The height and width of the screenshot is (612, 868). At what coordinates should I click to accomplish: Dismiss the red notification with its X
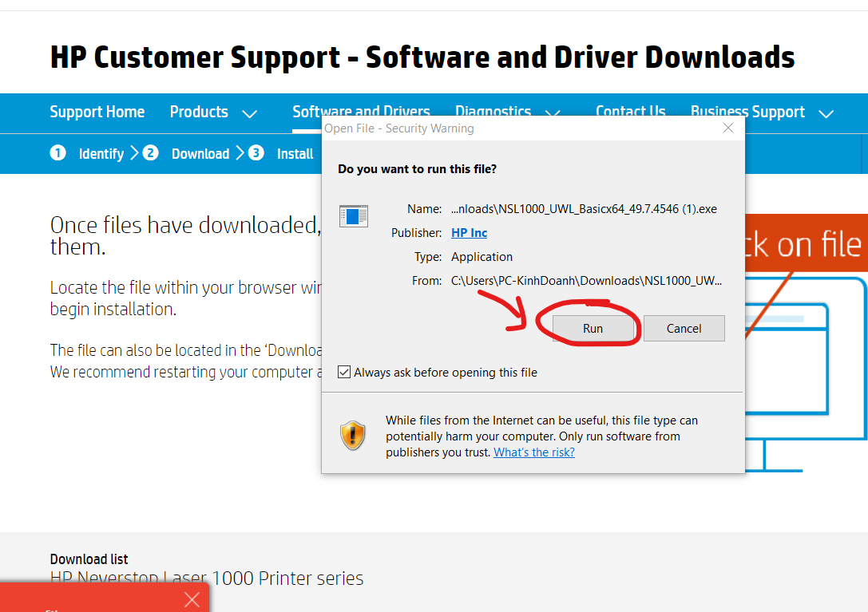coord(192,599)
